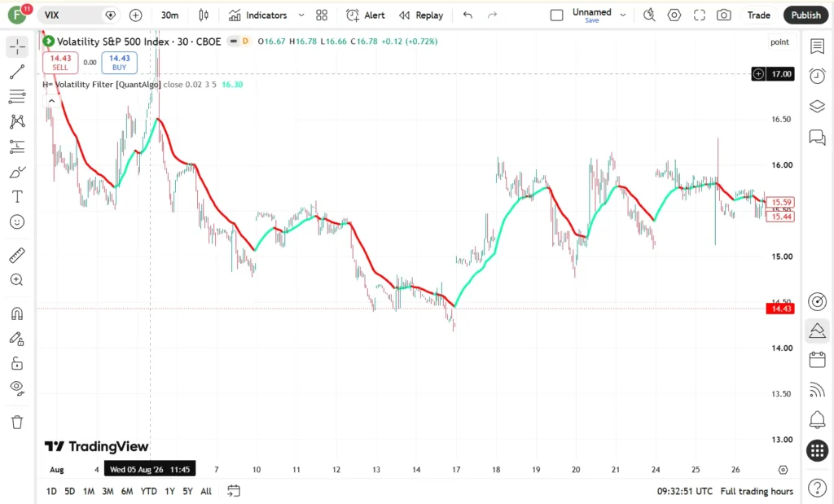Redo the chart action
The image size is (834, 504).
click(x=493, y=15)
